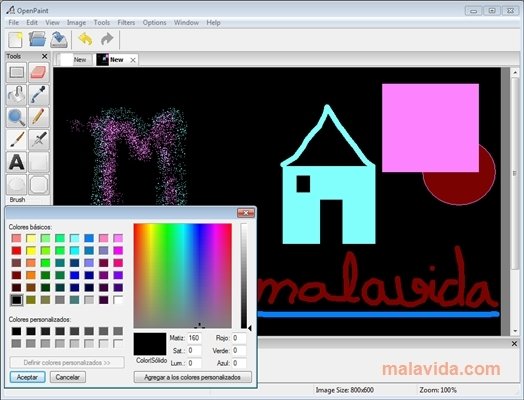Image resolution: width=524 pixels, height=400 pixels.
Task: Click the Color|Sólido preview box
Action: click(150, 344)
